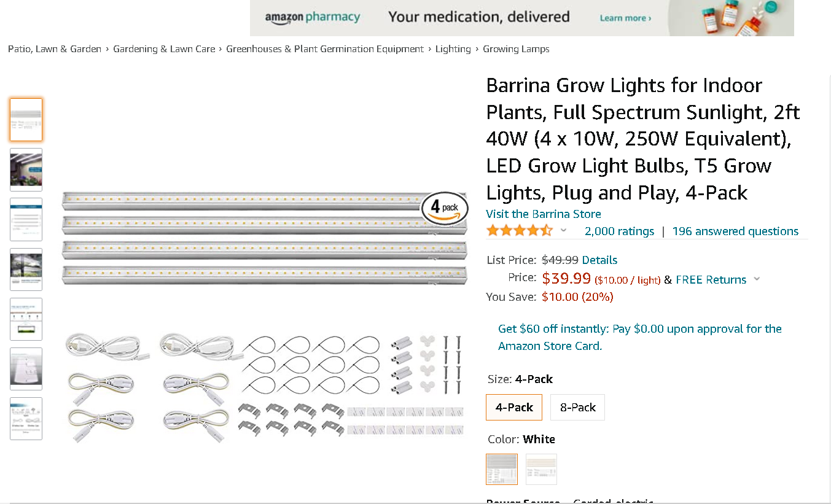
Task: Click the 4 pack badge on product image
Action: pos(445,208)
